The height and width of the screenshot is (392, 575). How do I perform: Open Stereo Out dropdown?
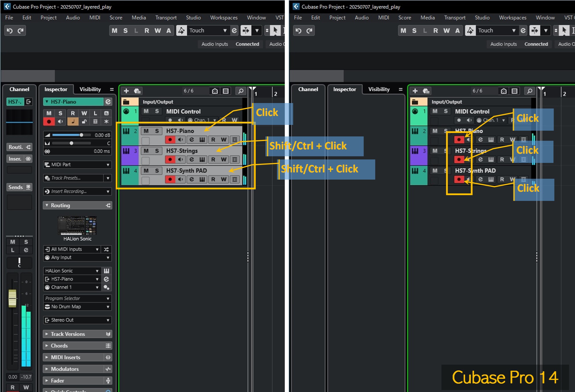(x=77, y=320)
